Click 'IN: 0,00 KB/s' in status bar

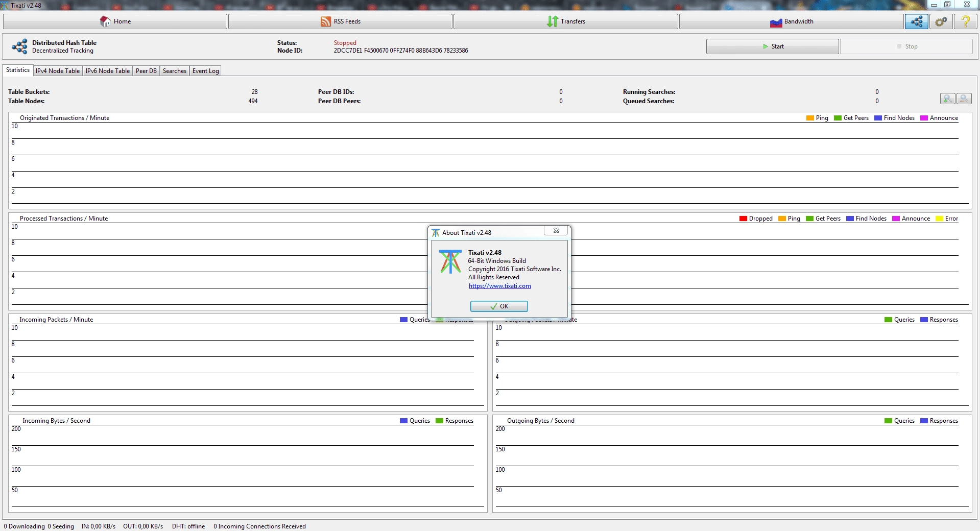[99, 526]
